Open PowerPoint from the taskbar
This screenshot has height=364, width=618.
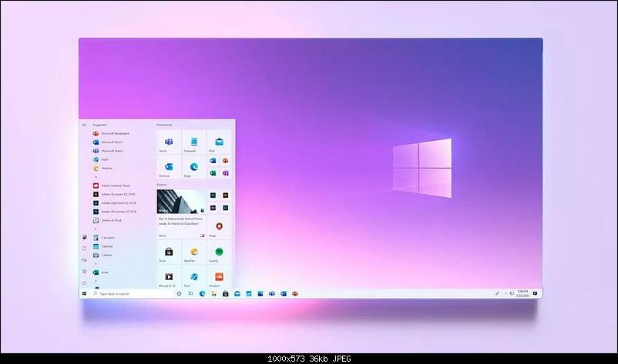click(295, 293)
